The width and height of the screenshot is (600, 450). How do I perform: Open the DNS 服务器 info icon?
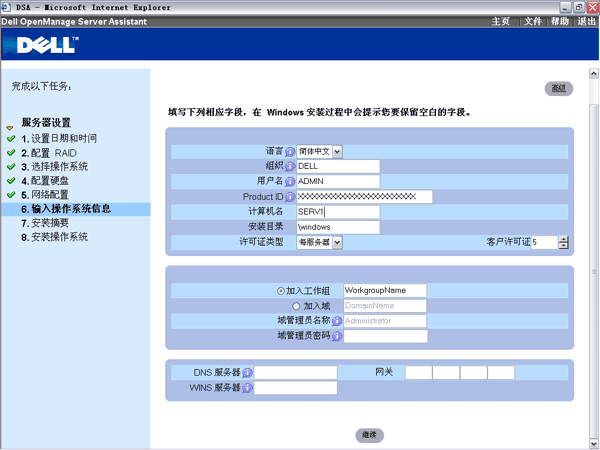[247, 373]
